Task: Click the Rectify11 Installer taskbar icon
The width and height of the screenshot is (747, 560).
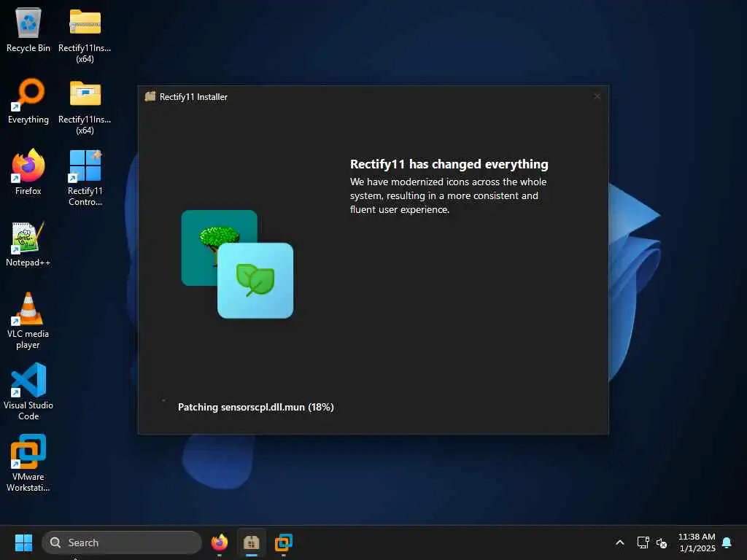Action: (252, 542)
